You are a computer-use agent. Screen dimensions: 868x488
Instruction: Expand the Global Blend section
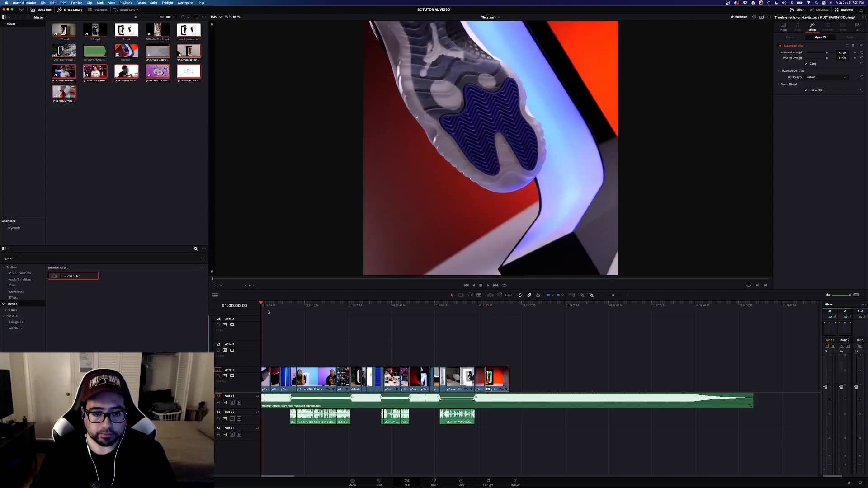tap(778, 84)
